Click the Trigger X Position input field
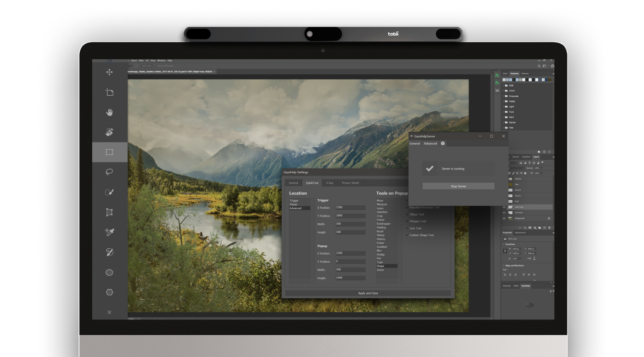 [x=350, y=208]
